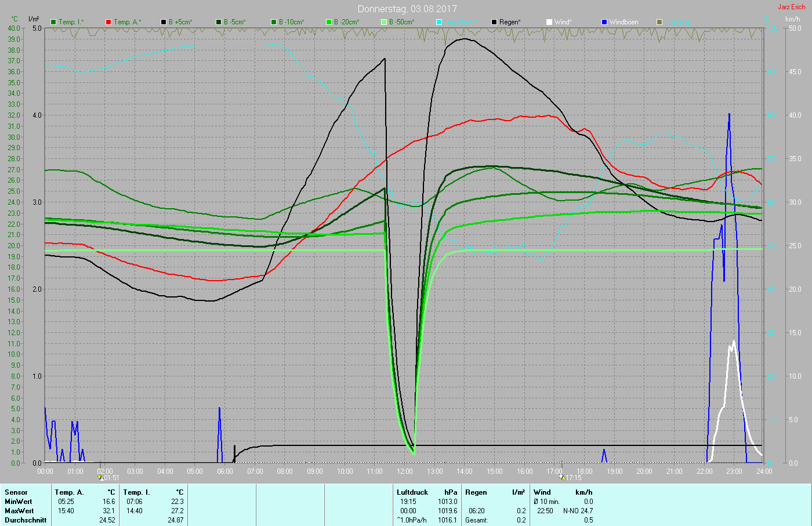Click Temp. I. maximum value 27.2
Image resolution: width=812 pixels, height=526 pixels.
point(177,511)
